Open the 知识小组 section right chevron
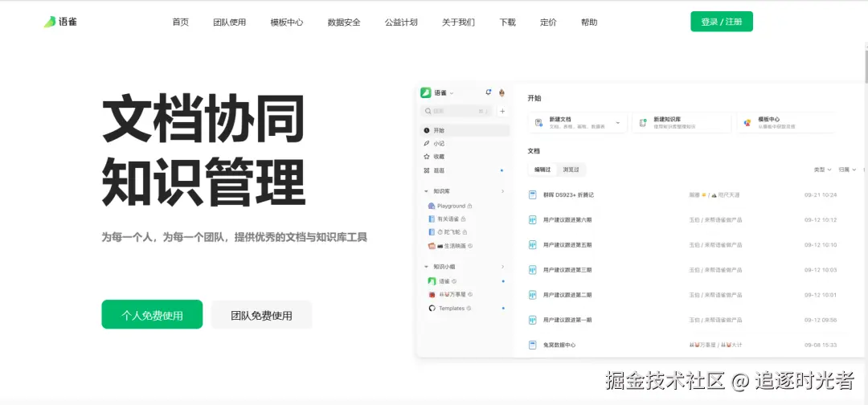 click(502, 267)
